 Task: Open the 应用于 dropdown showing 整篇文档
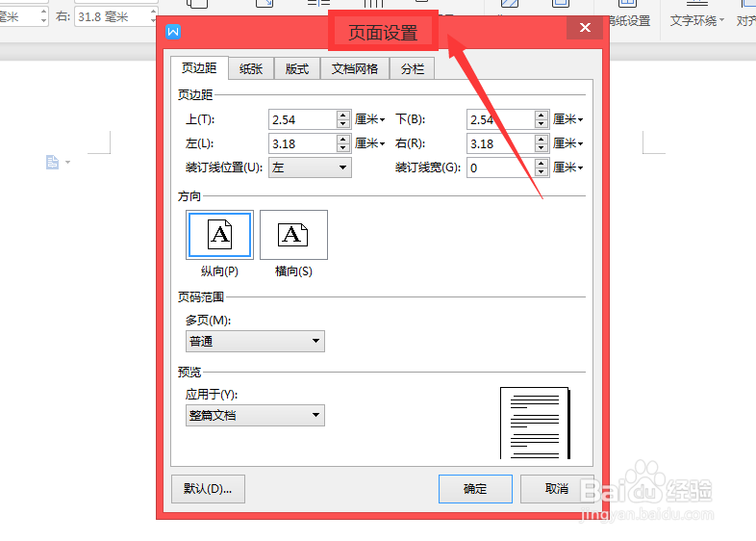tap(255, 416)
